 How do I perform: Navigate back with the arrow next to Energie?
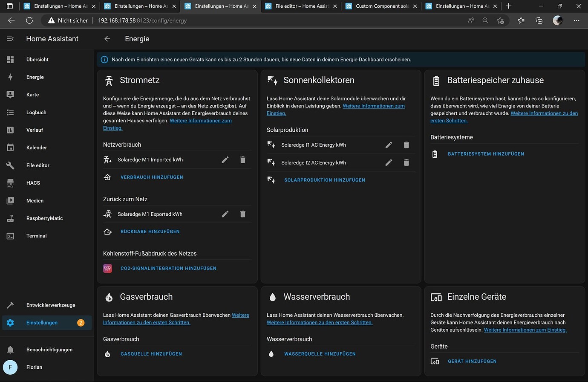(107, 38)
